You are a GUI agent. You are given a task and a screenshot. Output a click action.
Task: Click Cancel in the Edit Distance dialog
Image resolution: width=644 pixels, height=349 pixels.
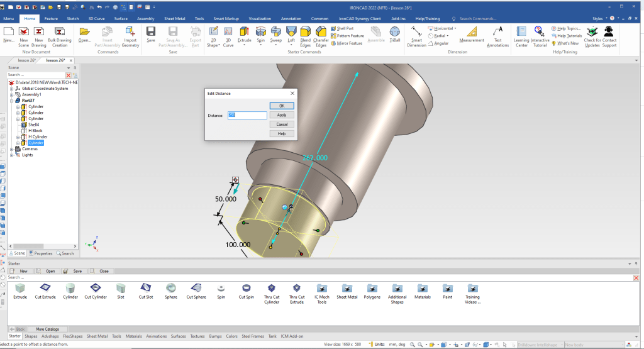click(282, 125)
